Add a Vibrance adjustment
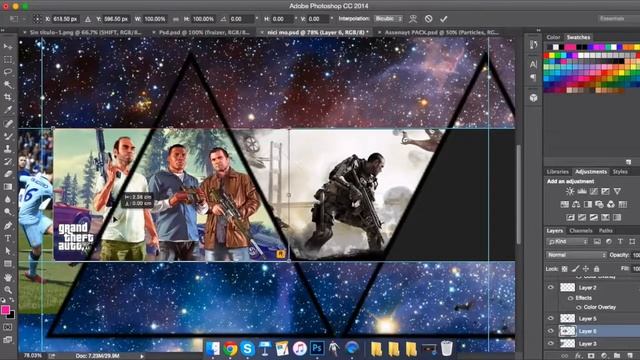Image resolution: width=640 pixels, height=360 pixels. coord(617,191)
